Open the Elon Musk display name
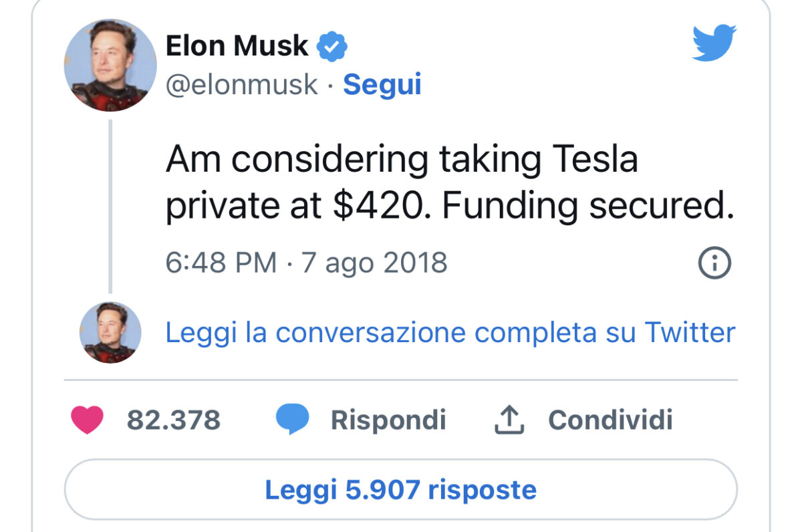 click(x=237, y=46)
